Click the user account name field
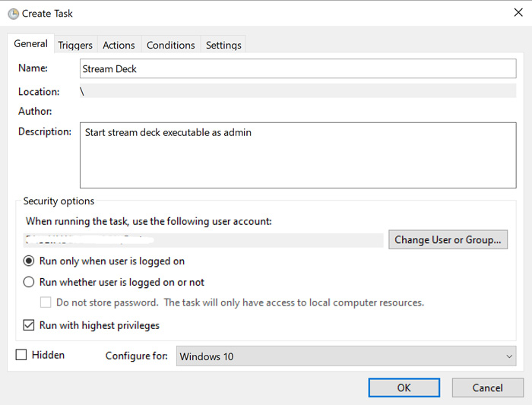The image size is (532, 405). click(x=204, y=240)
